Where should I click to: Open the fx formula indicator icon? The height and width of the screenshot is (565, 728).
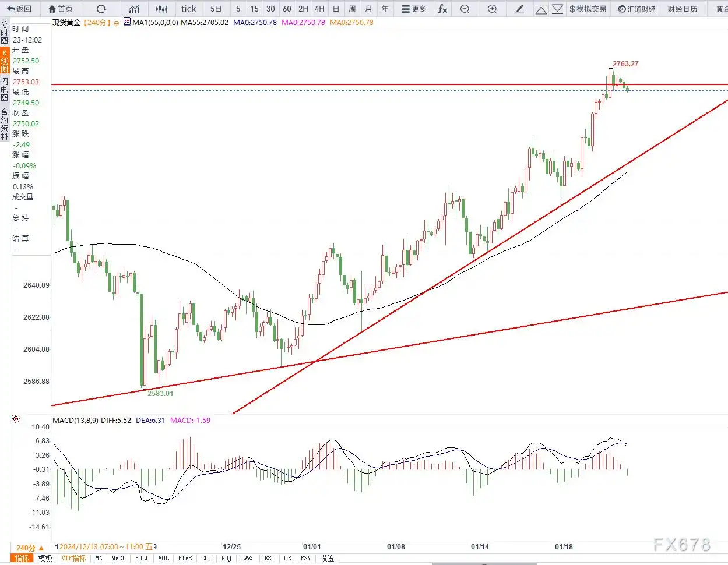click(443, 9)
